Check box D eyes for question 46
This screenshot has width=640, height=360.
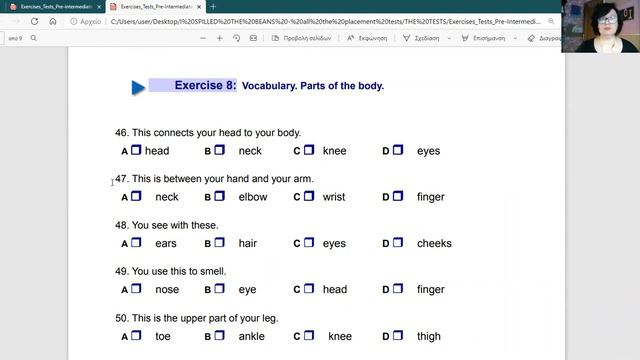pos(398,150)
